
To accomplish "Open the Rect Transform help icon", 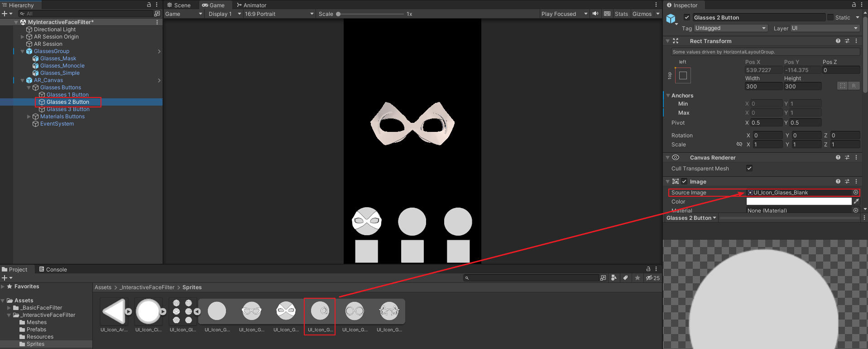I will click(x=838, y=41).
